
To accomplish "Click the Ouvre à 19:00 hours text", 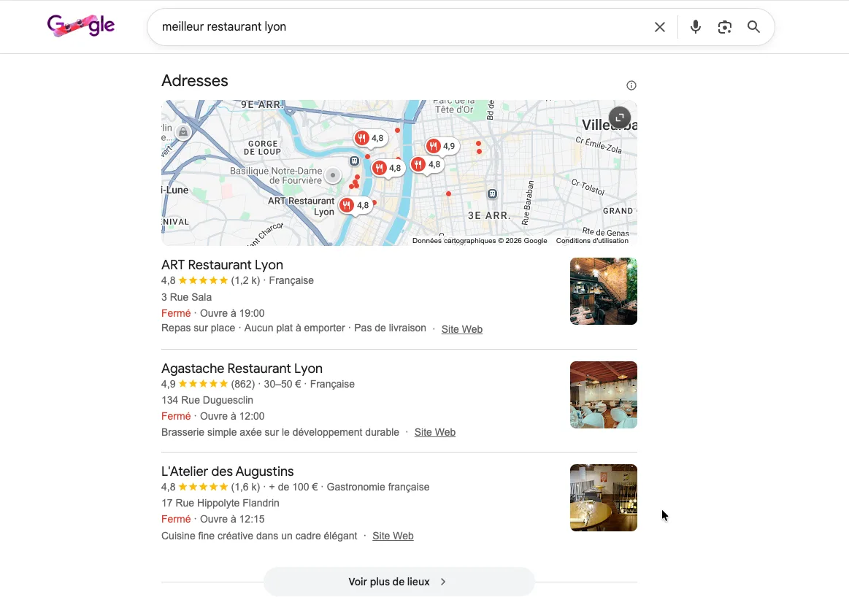I will (232, 313).
